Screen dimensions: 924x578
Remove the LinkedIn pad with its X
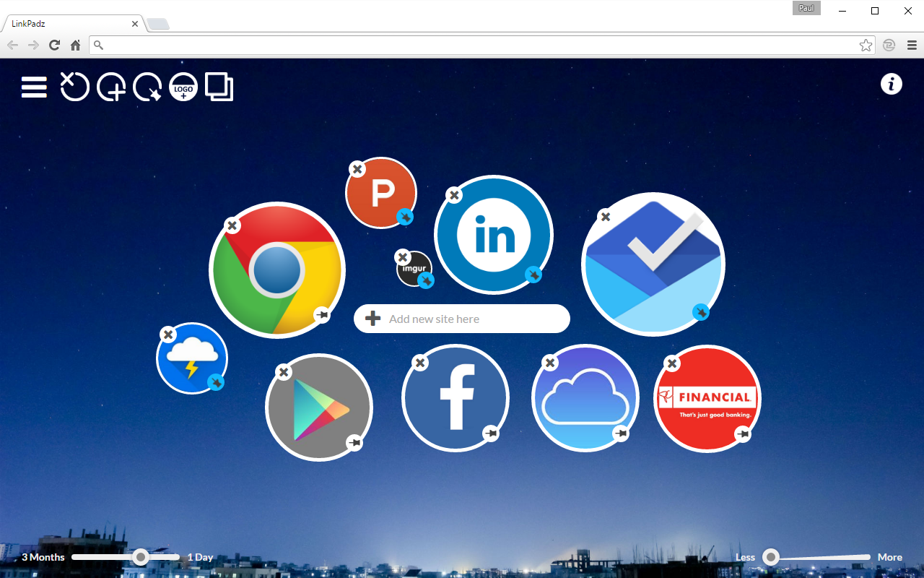point(453,195)
